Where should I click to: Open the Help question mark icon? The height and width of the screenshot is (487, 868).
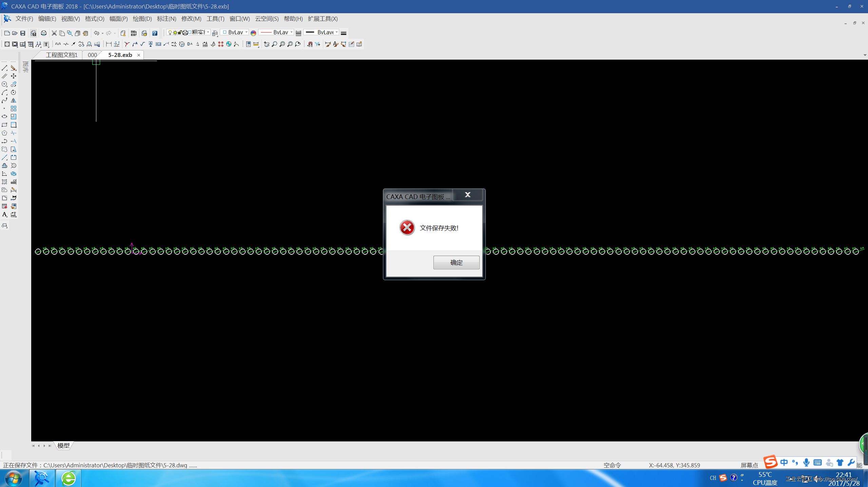pyautogui.click(x=155, y=33)
